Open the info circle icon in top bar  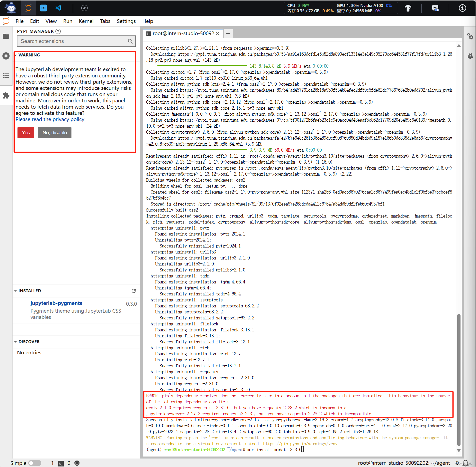(462, 8)
